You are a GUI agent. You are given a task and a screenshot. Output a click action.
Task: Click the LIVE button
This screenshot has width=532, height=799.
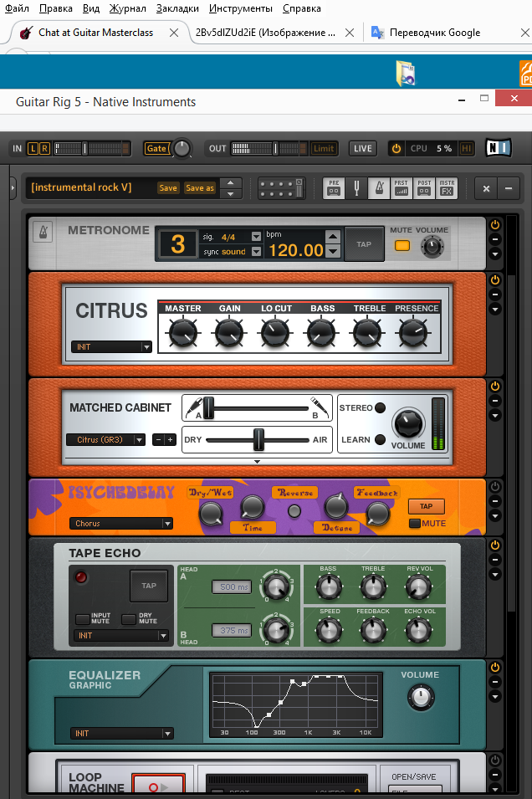(x=363, y=148)
